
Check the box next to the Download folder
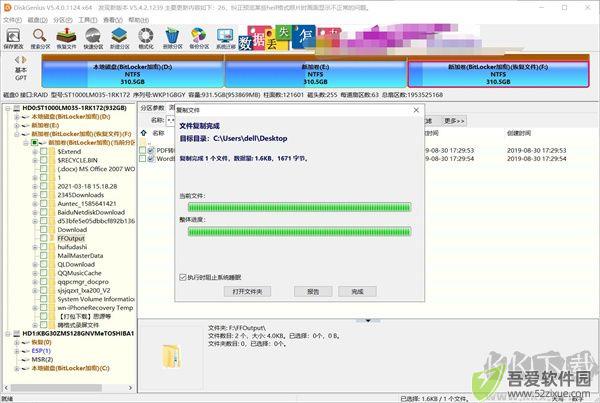coord(44,230)
